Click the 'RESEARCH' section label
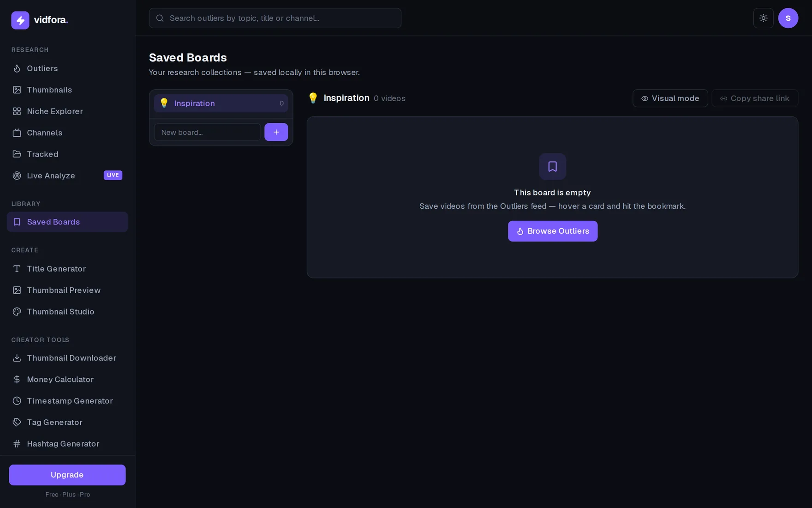 pyautogui.click(x=30, y=50)
